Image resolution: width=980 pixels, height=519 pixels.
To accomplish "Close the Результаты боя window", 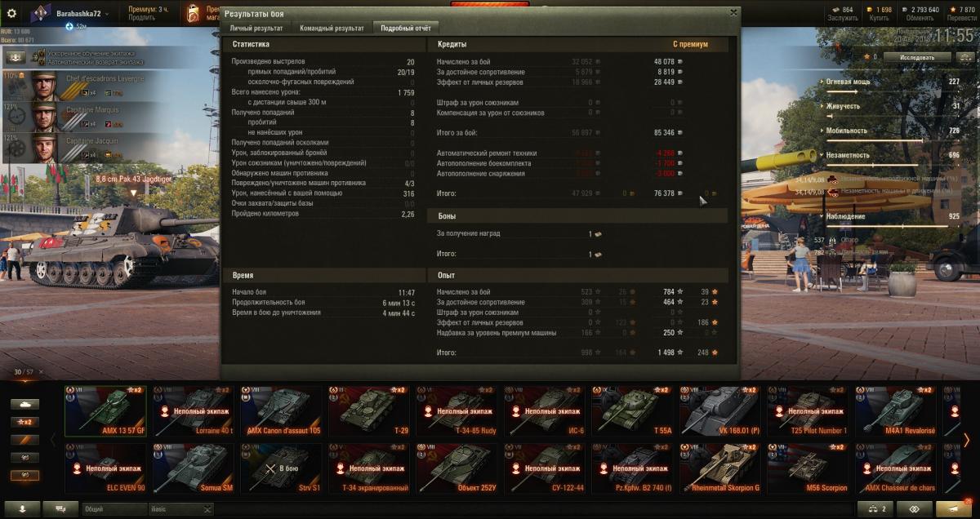I will (733, 12).
